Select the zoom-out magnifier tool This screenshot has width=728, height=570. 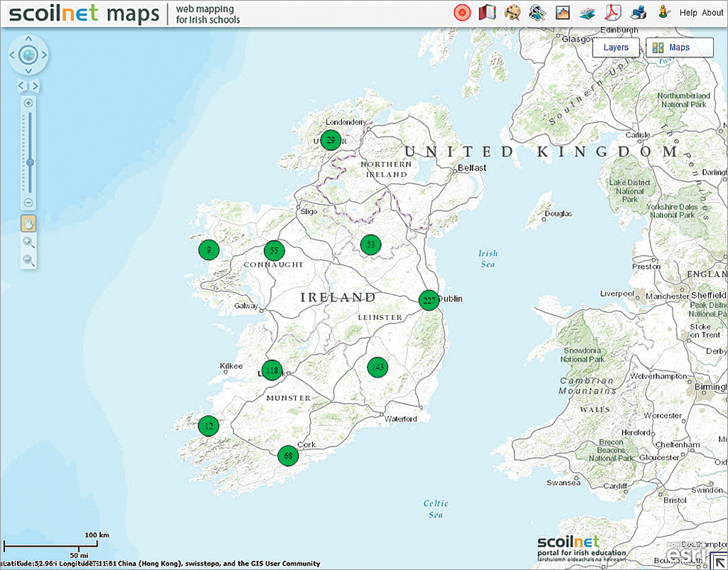pyautogui.click(x=29, y=261)
